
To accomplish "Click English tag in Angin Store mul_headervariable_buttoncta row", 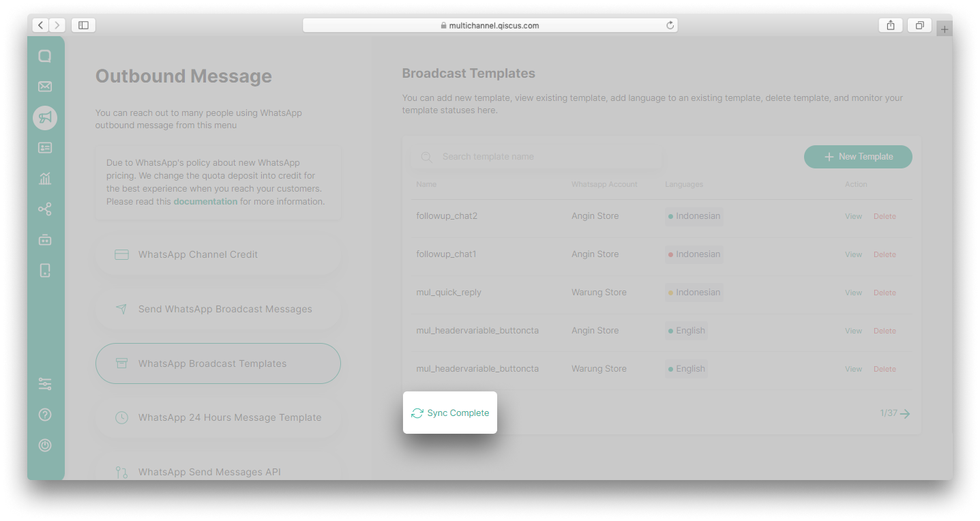I will coord(687,331).
